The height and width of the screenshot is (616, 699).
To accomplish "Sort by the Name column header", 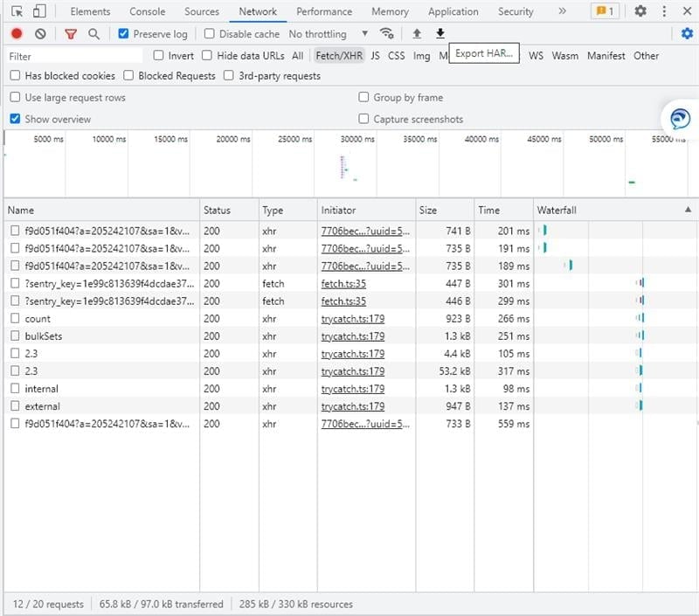I will 101,210.
